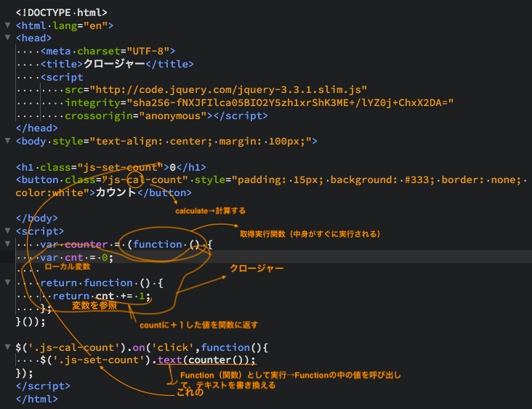Place cursor on DOCTYPE html line
This screenshot has height=409, width=532.
coord(61,12)
